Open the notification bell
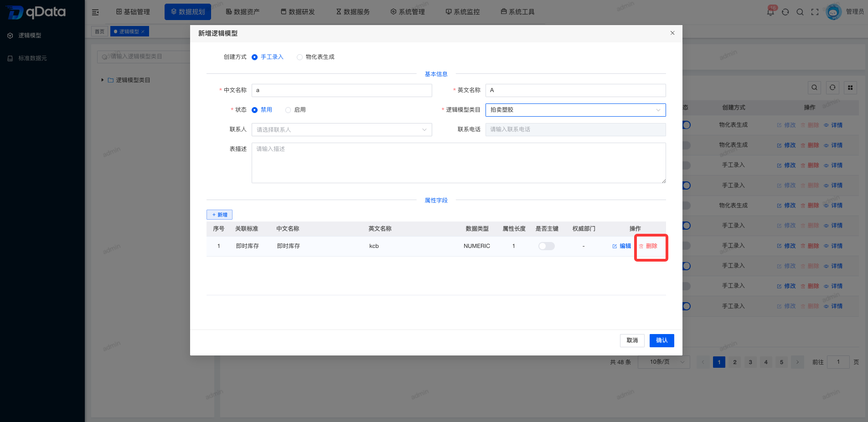868x422 pixels. [x=770, y=12]
